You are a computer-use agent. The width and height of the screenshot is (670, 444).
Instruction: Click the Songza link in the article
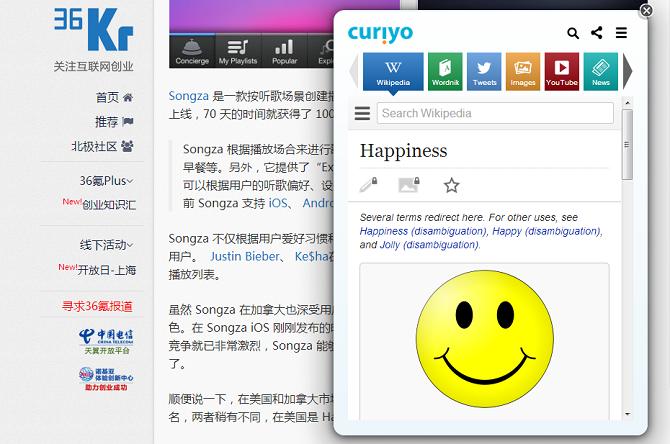(x=188, y=96)
